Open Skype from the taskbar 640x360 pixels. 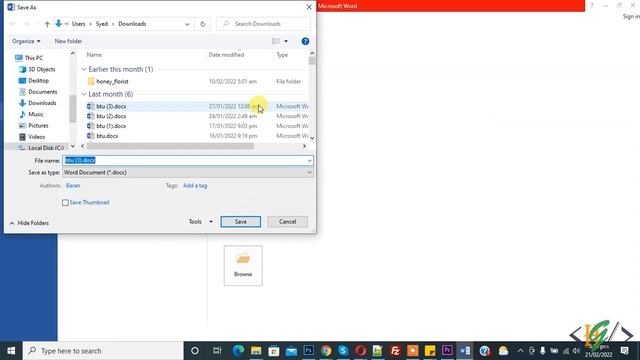343,351
